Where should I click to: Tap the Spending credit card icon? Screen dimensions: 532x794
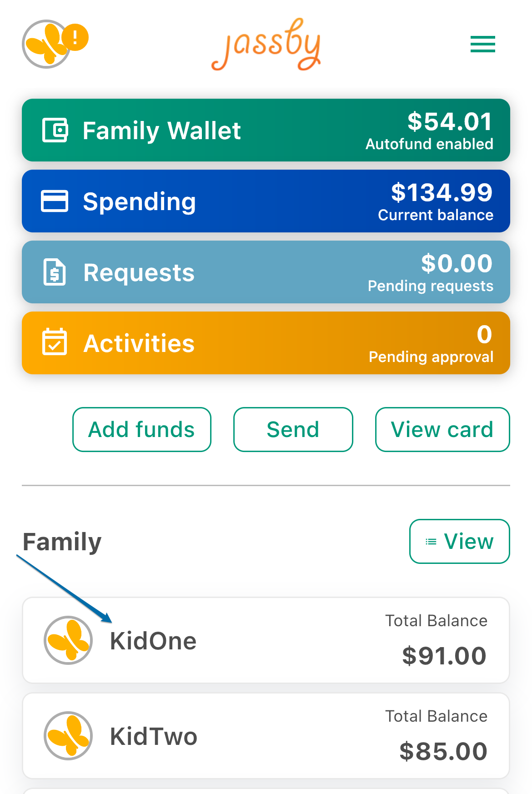(x=55, y=201)
